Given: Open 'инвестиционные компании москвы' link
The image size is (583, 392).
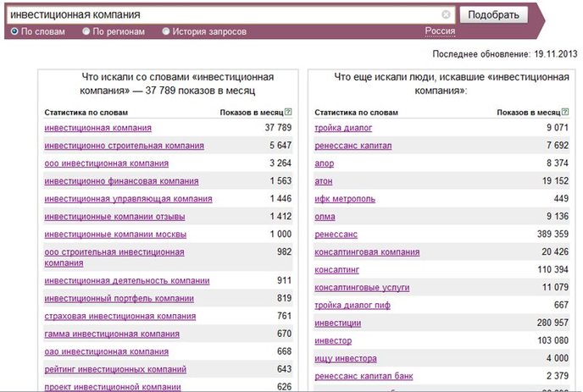Looking at the screenshot, I should click(115, 235).
